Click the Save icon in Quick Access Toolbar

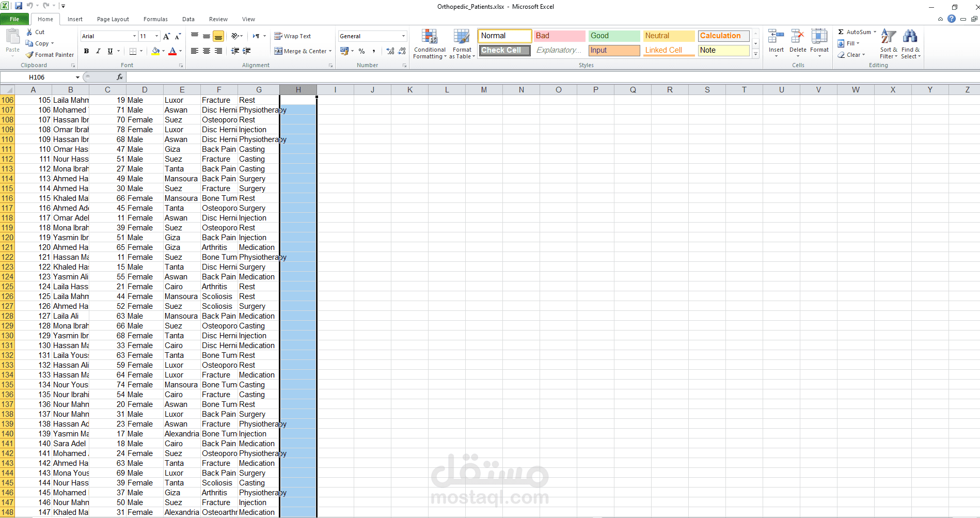point(19,6)
